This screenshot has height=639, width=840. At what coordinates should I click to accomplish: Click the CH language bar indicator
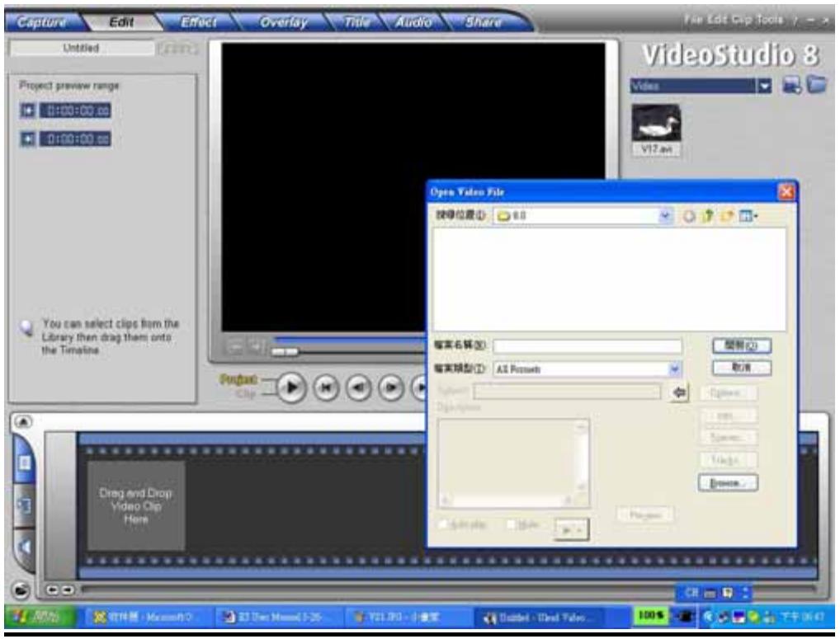tap(691, 593)
